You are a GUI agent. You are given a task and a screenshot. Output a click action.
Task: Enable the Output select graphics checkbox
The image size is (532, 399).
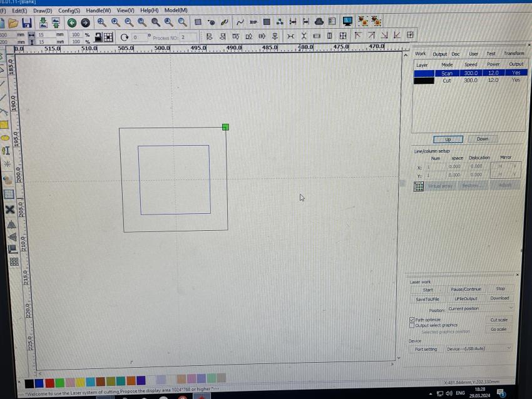coord(412,325)
